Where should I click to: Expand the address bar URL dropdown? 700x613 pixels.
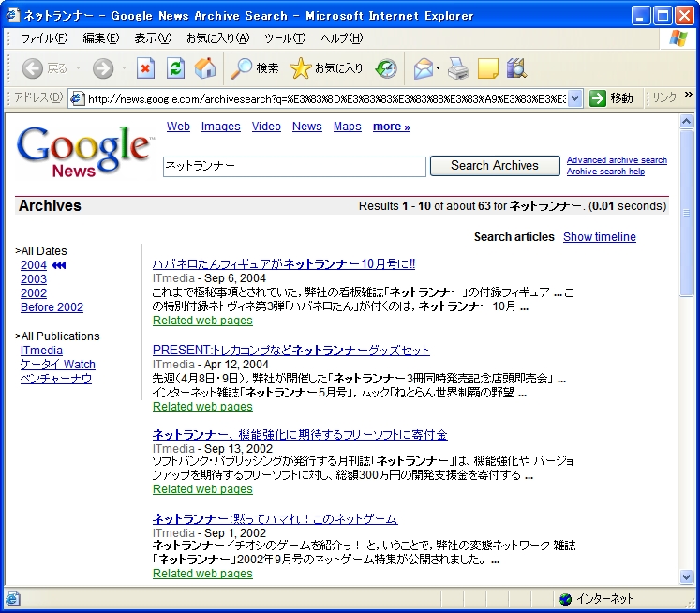[575, 98]
